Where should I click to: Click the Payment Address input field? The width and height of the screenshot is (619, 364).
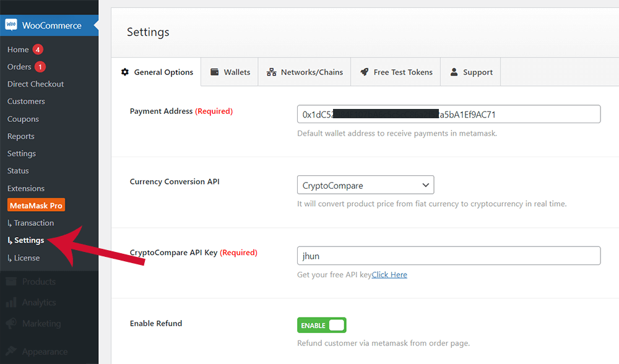(x=449, y=114)
